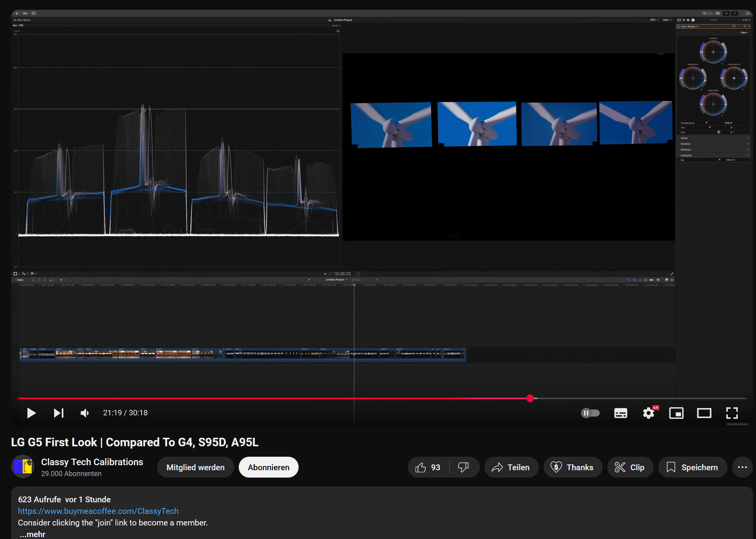
Task: Click the Shadows color wheel
Action: pos(693,78)
